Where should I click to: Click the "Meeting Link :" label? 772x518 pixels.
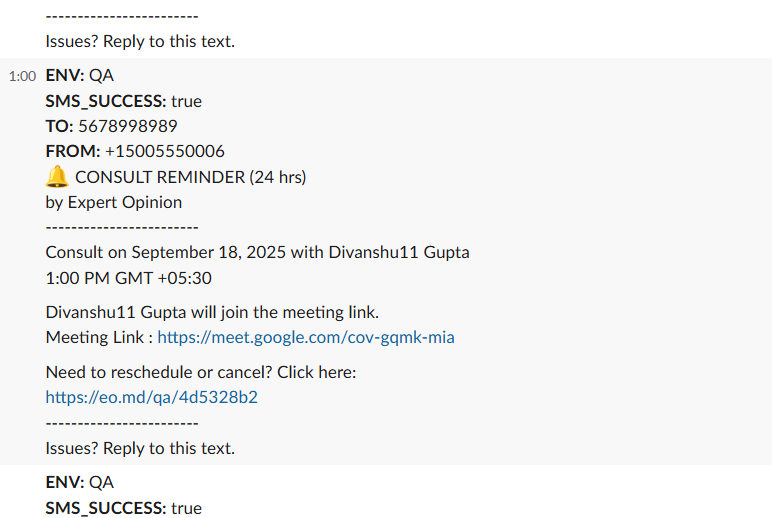tap(99, 337)
